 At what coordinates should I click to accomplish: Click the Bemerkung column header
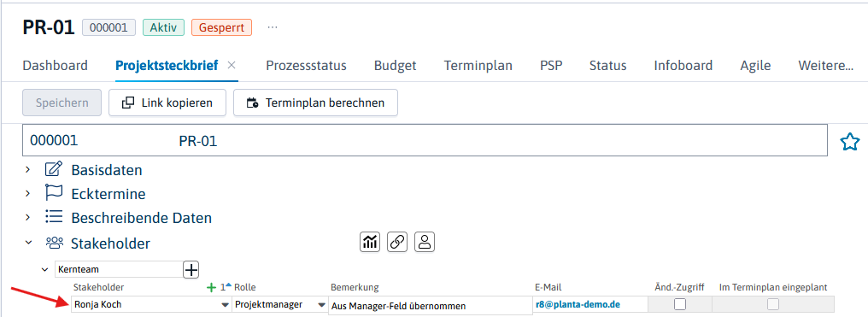tap(355, 287)
